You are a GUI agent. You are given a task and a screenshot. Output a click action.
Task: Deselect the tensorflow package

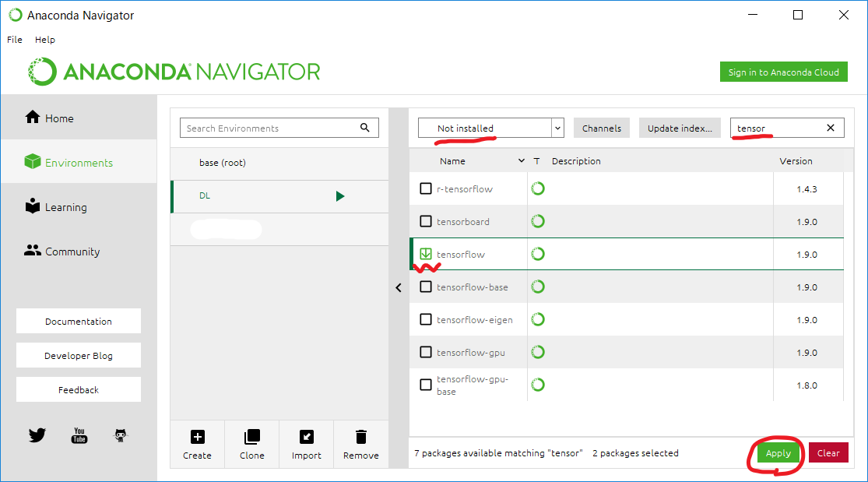426,253
